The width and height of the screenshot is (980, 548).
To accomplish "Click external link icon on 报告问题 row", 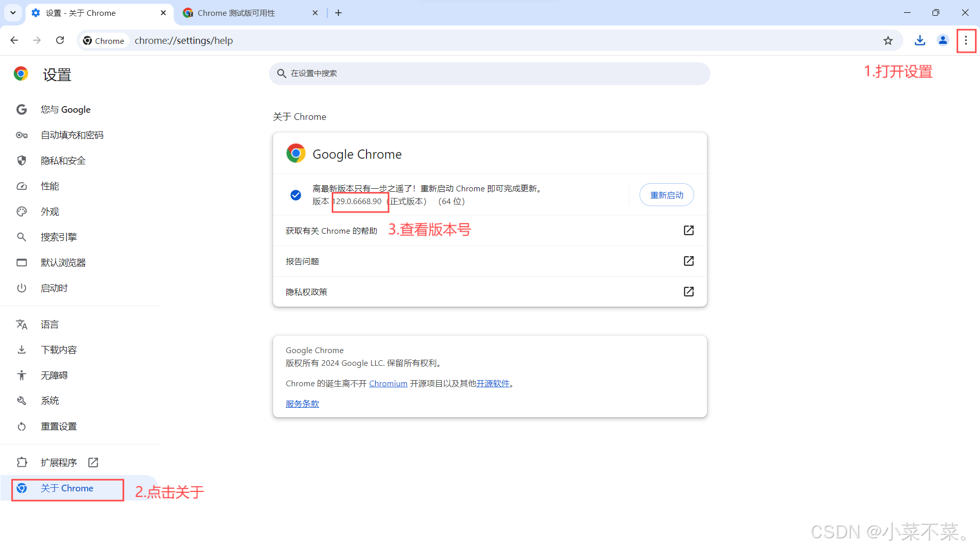I will coord(689,261).
